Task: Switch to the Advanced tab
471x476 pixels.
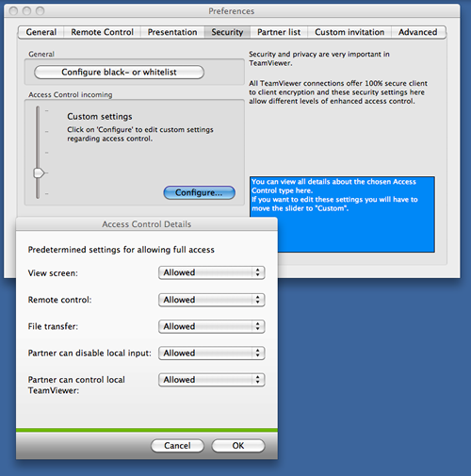Action: click(418, 32)
